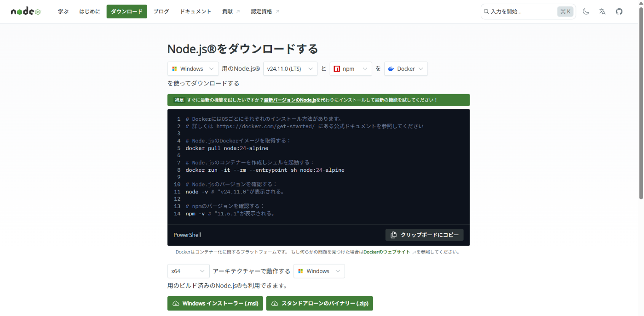Click クリップボードにコピー button
Screen dimensions: 644x316
point(425,235)
